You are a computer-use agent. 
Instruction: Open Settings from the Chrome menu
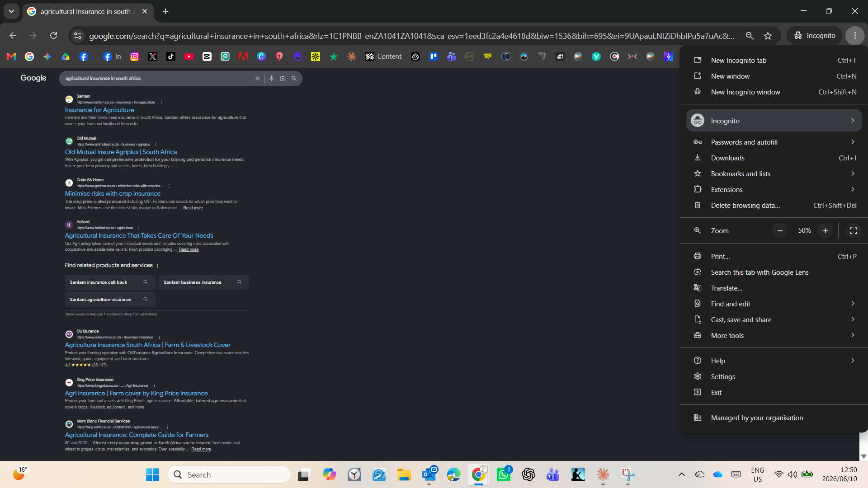tap(774, 377)
